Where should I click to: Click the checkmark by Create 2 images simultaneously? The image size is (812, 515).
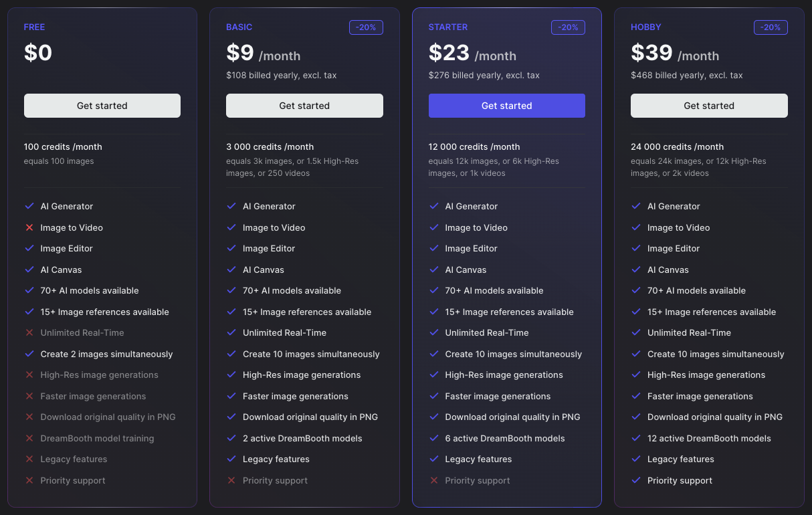pyautogui.click(x=29, y=354)
